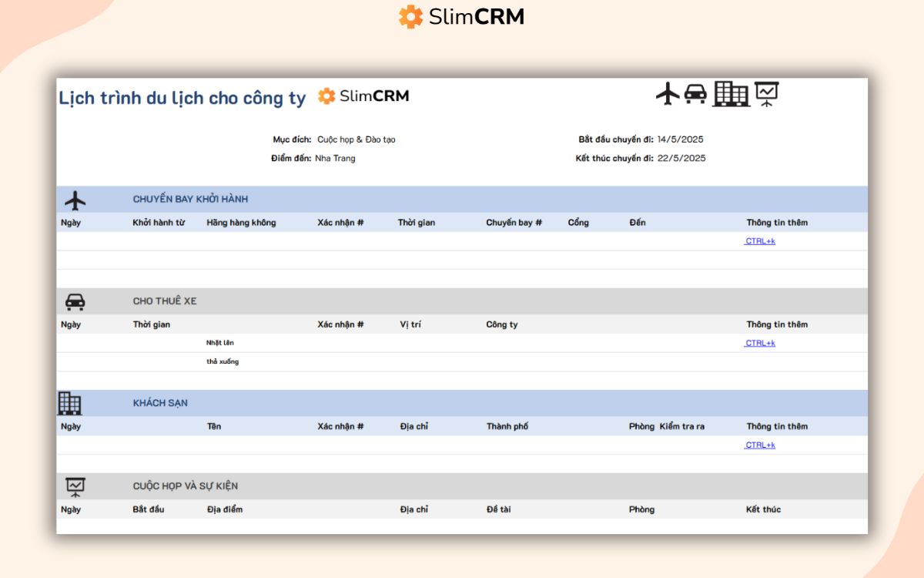Select the airplane icon beside CHUYẾN BAY KHỞI HÀNH

click(75, 200)
